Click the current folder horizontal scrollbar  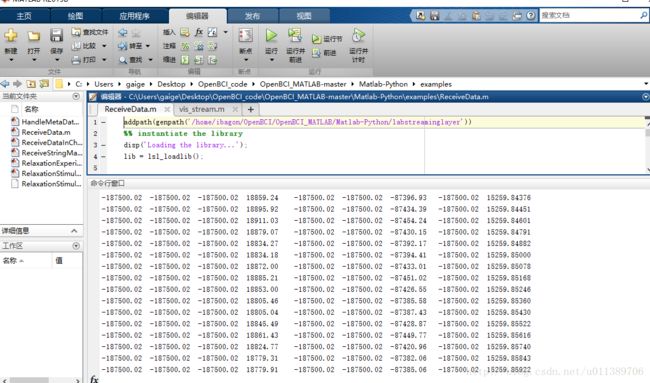pos(41,380)
